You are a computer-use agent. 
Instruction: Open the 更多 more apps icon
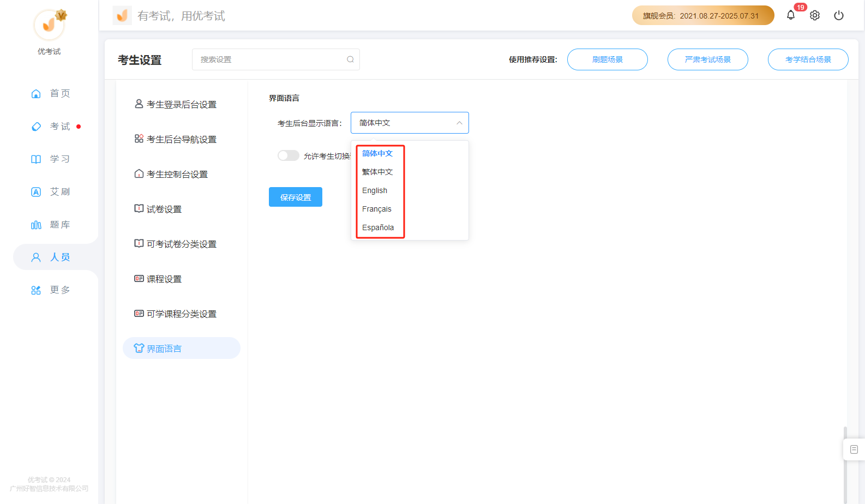[36, 290]
